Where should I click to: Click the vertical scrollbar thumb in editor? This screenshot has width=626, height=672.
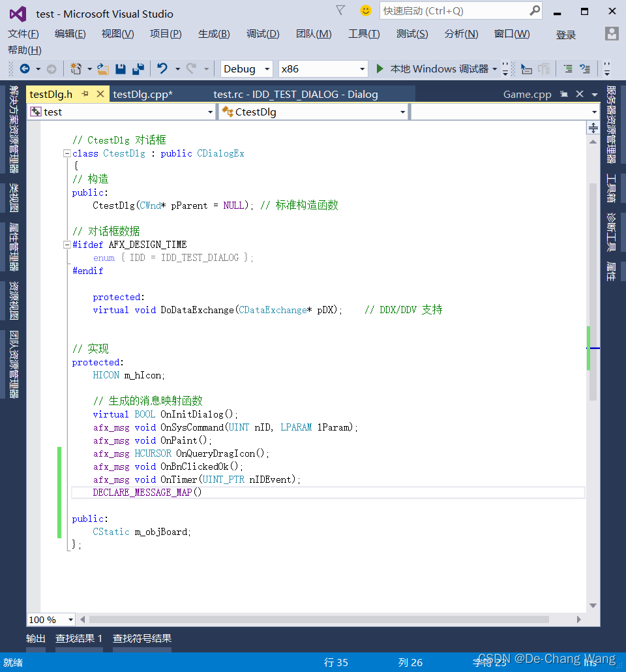click(593, 292)
